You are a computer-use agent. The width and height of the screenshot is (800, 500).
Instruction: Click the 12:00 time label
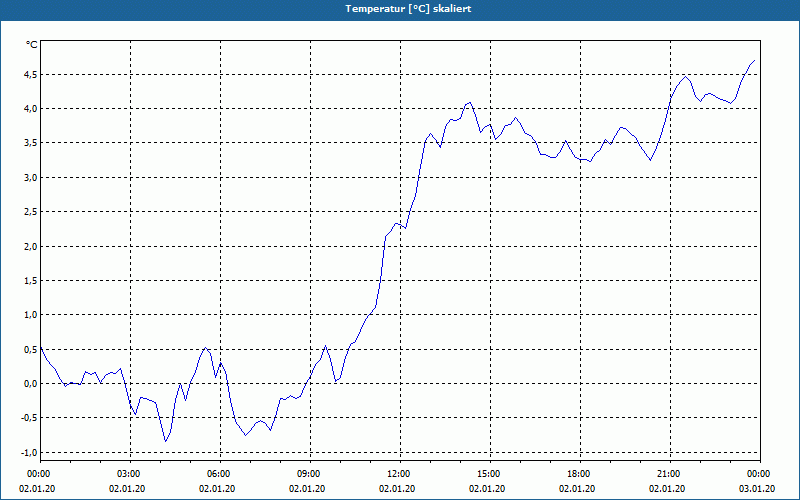click(400, 474)
